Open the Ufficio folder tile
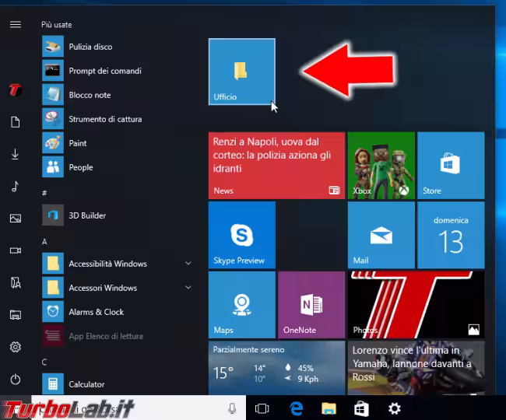This screenshot has height=420, width=506. click(241, 72)
